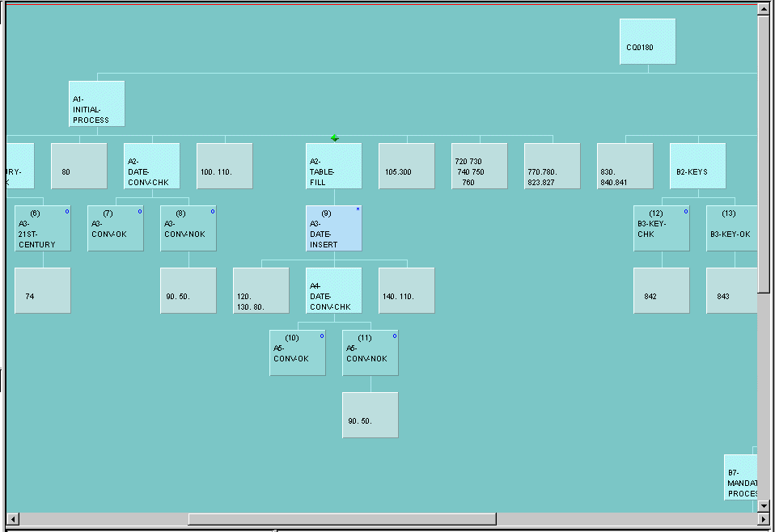Click the circle marker on B3-KEY-CHK node

tap(686, 211)
